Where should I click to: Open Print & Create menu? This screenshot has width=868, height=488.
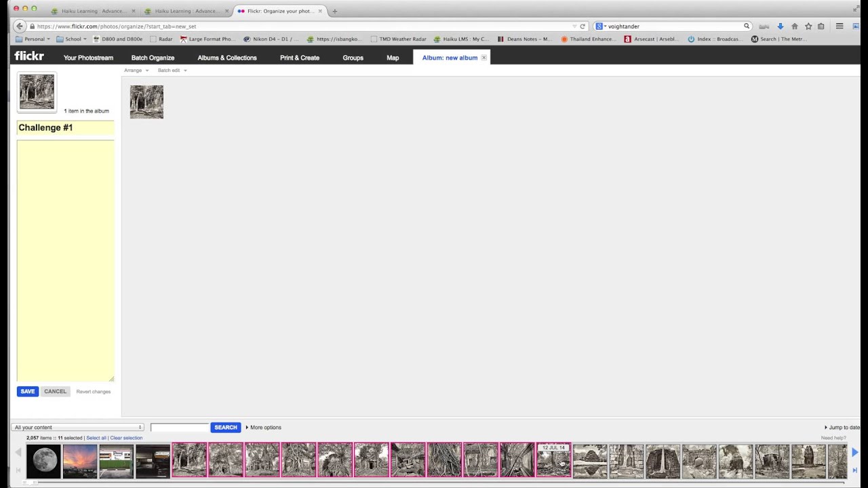click(x=300, y=58)
